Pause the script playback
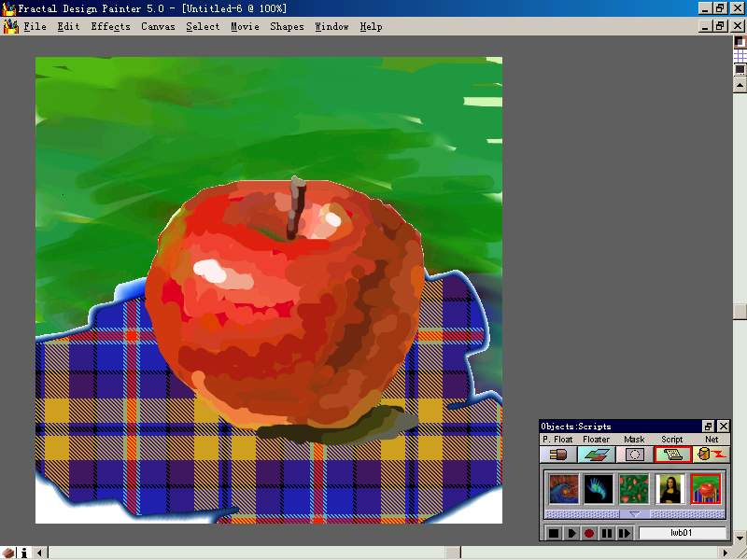Screen dimensions: 747x560 (606, 533)
